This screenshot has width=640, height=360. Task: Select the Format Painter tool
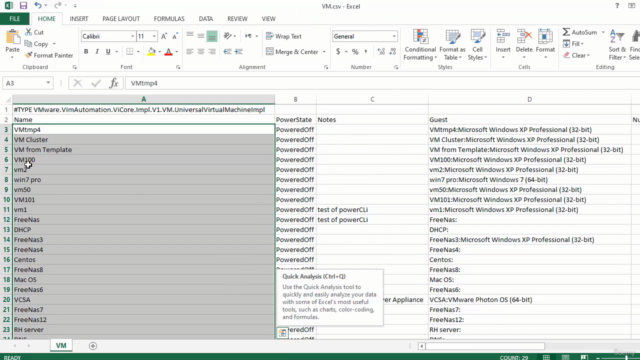49,55
